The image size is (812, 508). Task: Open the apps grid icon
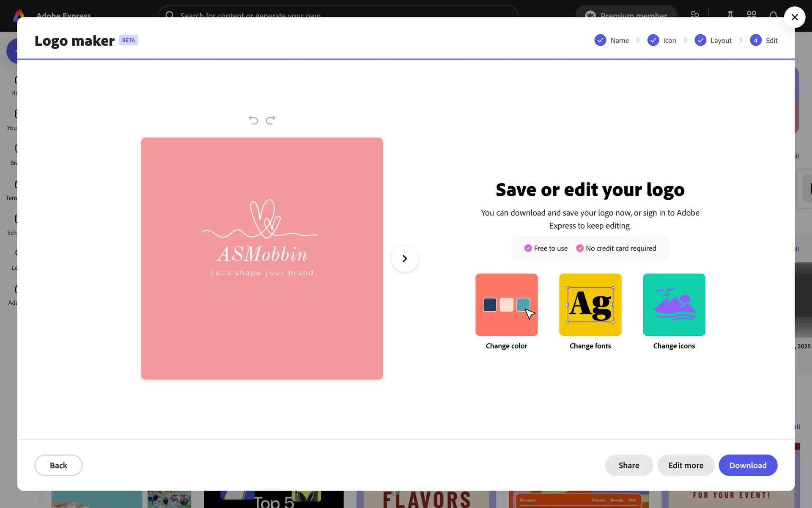pos(752,14)
